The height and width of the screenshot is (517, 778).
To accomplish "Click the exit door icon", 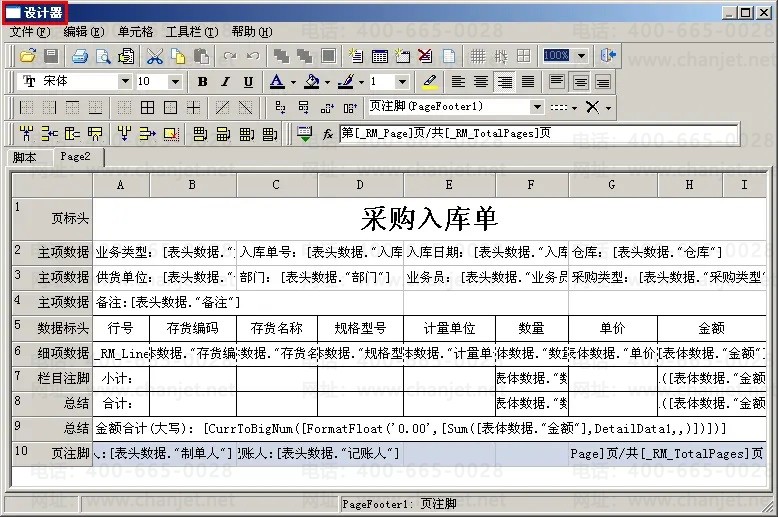I will point(608,56).
